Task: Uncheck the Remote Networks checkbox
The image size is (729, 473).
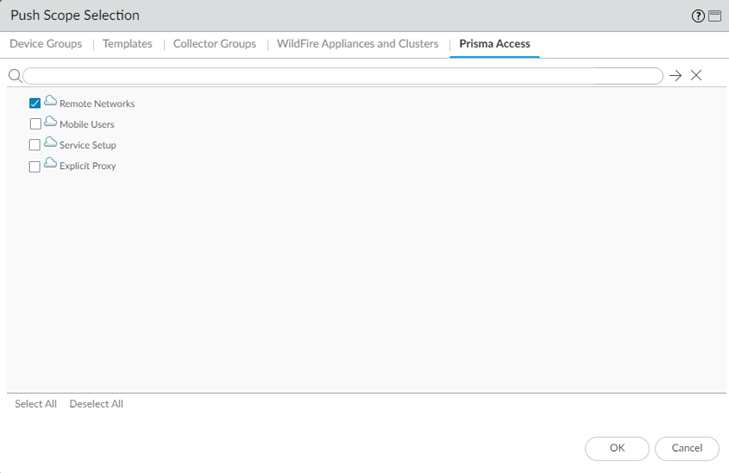Action: click(35, 103)
